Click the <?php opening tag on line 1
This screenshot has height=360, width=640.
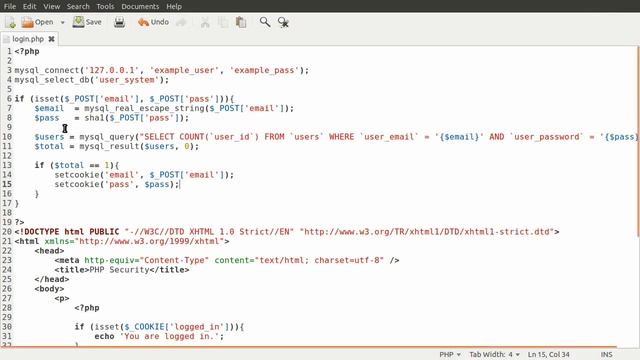(27, 51)
